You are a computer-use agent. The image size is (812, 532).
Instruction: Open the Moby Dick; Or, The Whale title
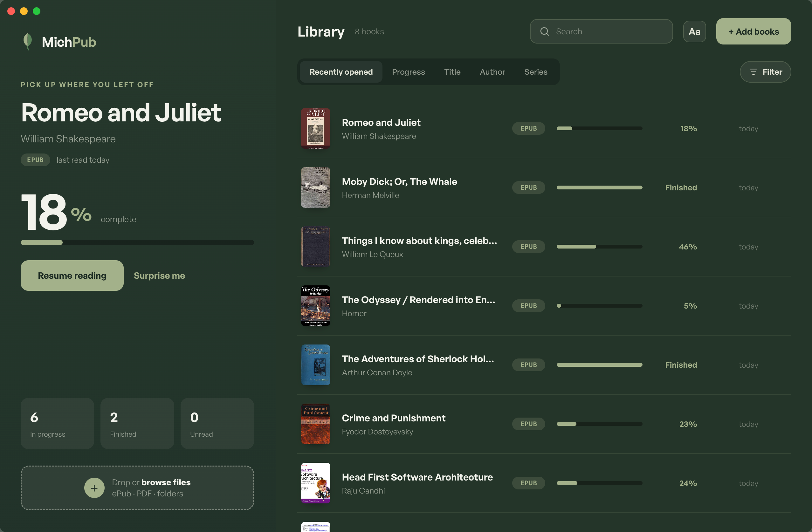coord(400,182)
